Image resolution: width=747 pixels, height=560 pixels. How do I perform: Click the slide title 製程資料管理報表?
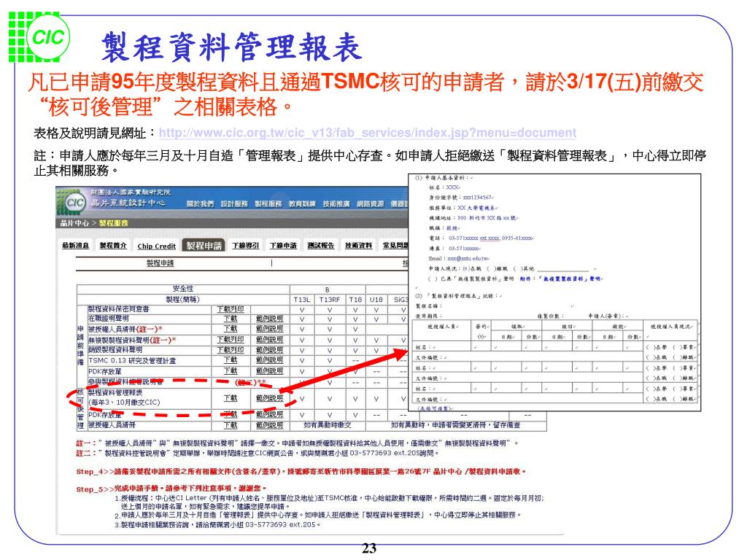[231, 47]
